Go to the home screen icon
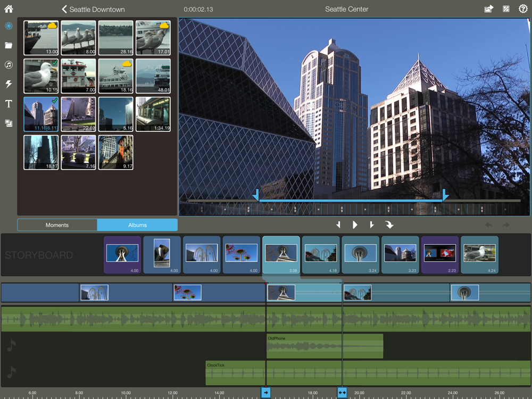This screenshot has height=399, width=532. click(x=9, y=9)
